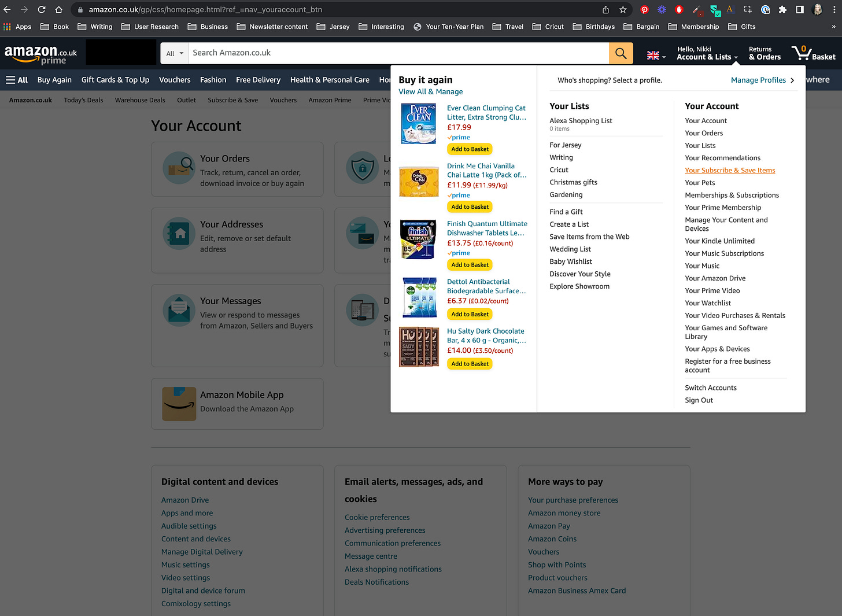
Task: Click the share page icon in address bar
Action: tap(605, 9)
